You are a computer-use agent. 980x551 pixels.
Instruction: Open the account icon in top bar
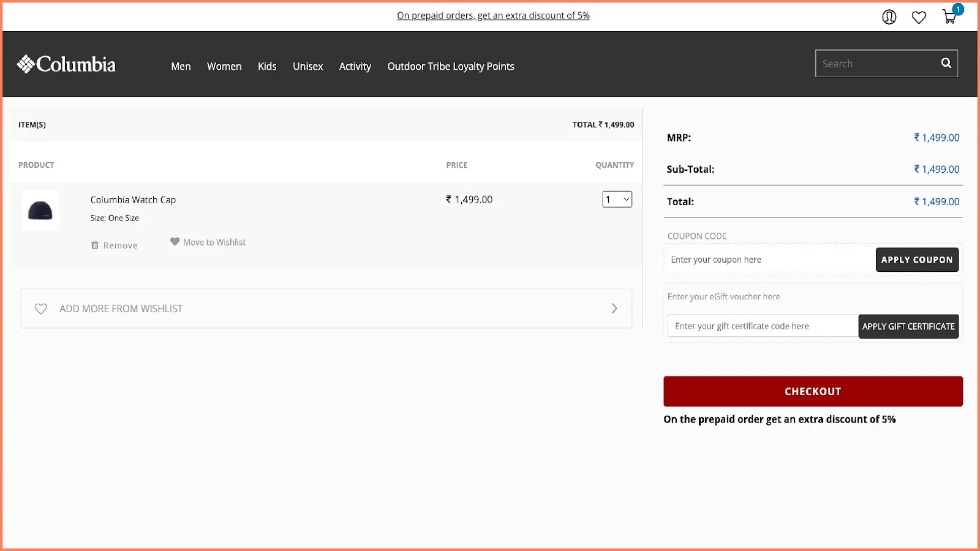[889, 17]
